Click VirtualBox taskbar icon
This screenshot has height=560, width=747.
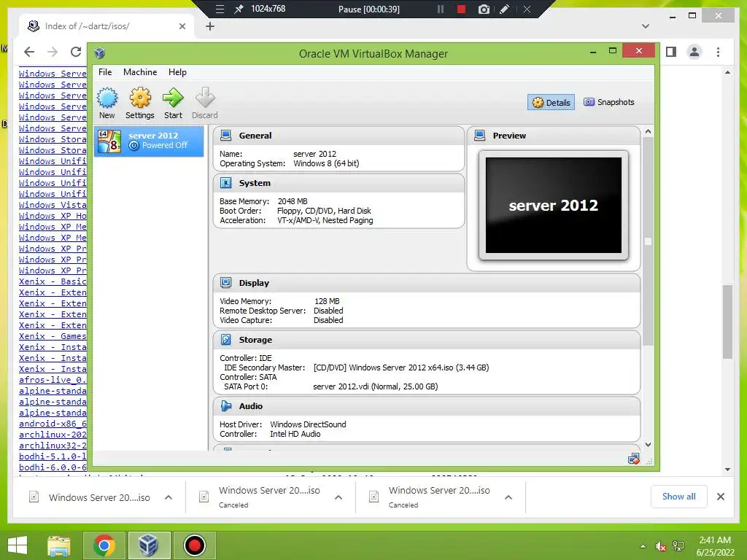coord(149,545)
